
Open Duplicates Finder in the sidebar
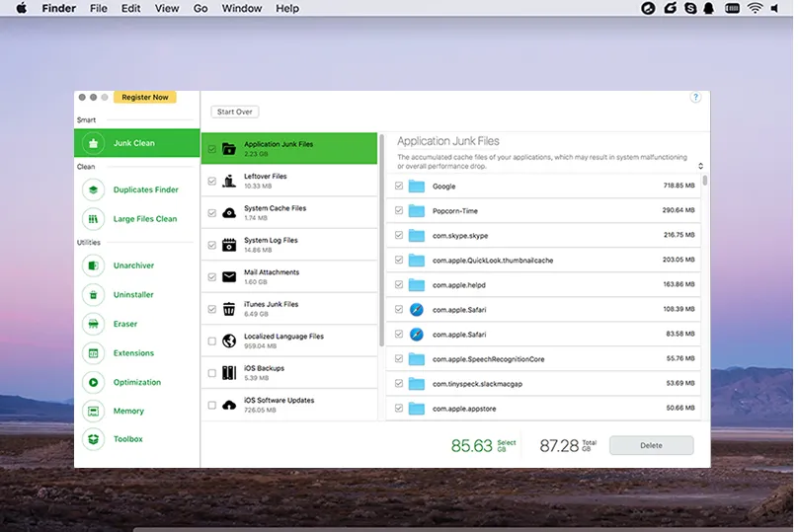pyautogui.click(x=144, y=190)
